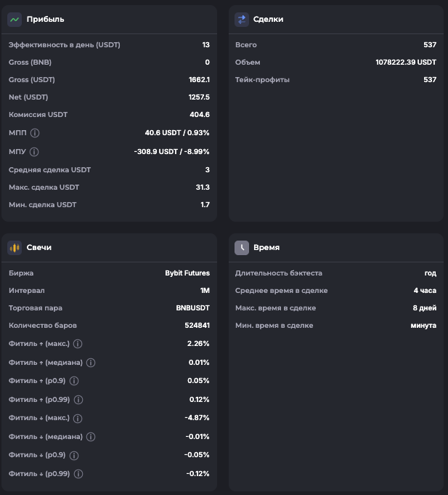Click the Время panel clock icon

[242, 248]
